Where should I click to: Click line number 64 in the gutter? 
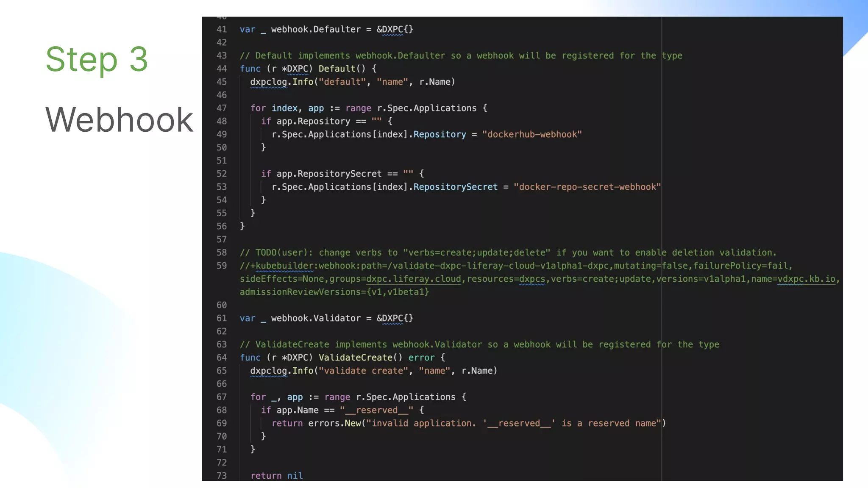[222, 358]
